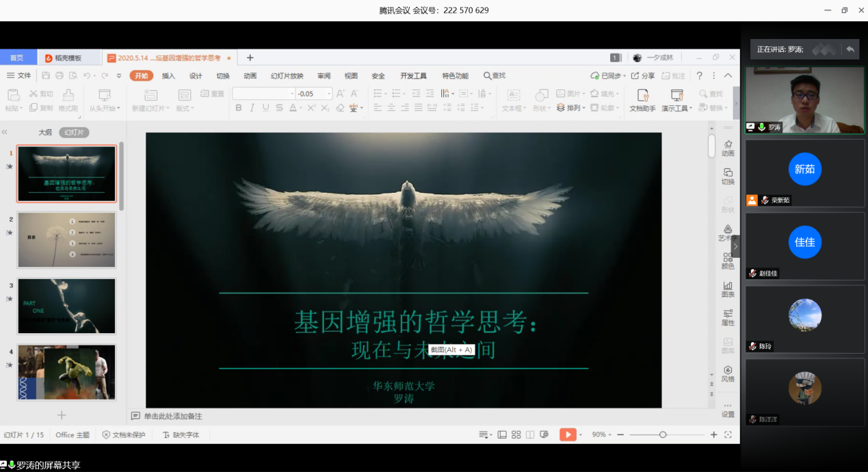Click the orange play slideshow button
Screen dimensions: 868x472
point(568,434)
